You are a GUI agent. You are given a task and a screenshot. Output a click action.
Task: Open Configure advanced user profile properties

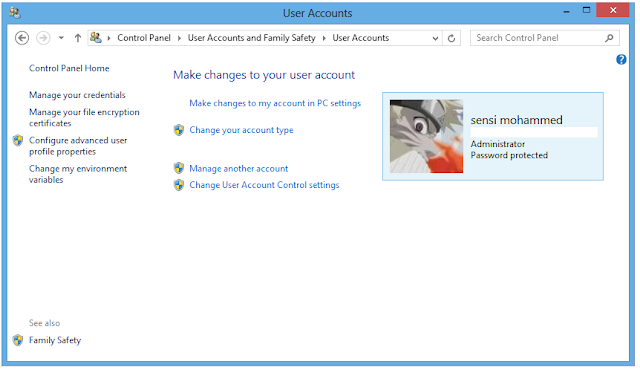(78, 146)
